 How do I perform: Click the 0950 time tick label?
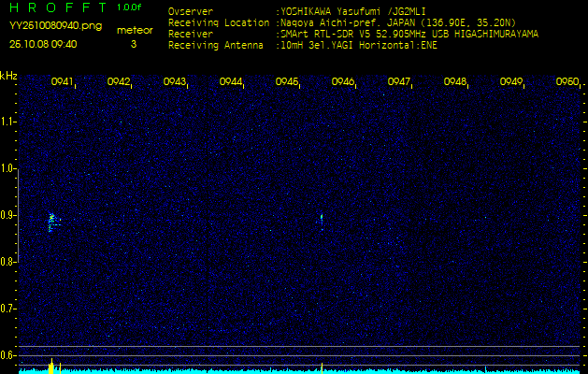coord(567,81)
